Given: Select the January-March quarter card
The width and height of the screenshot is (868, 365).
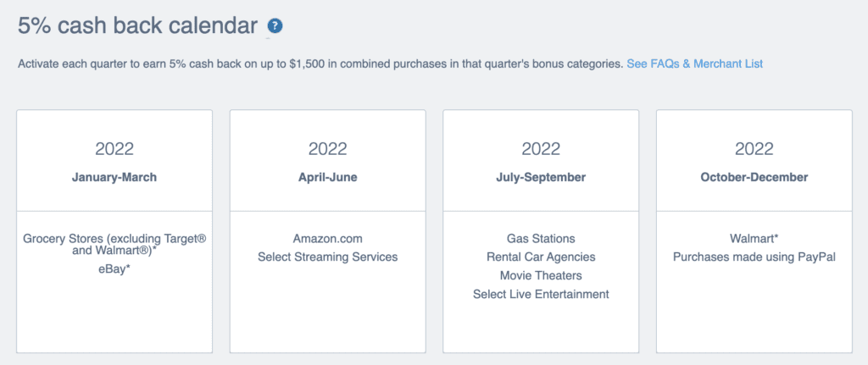Looking at the screenshot, I should click(114, 231).
